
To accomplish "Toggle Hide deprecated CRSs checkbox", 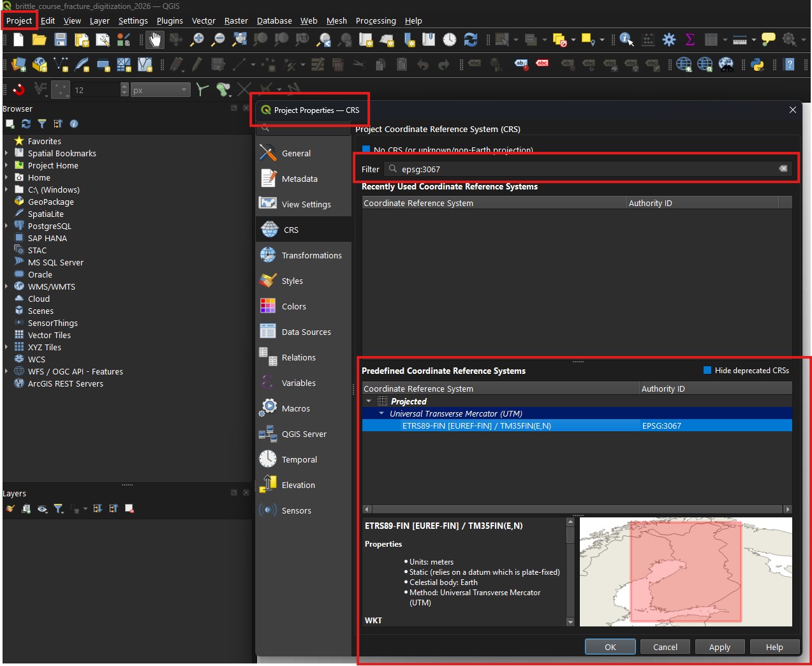I will 707,371.
